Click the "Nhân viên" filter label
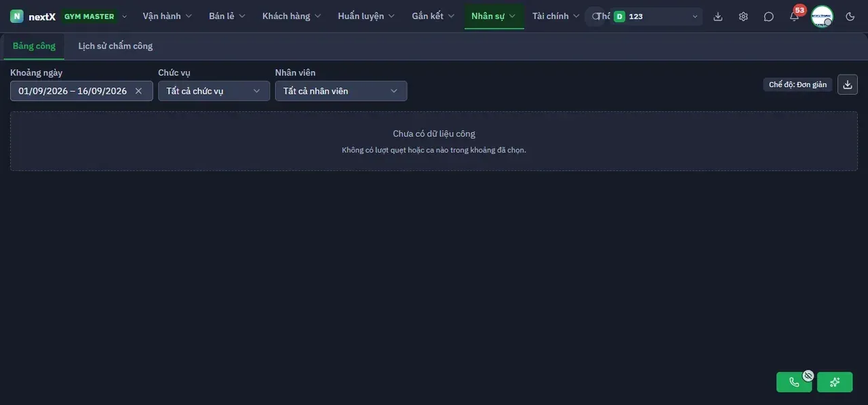The height and width of the screenshot is (405, 868). [x=295, y=73]
